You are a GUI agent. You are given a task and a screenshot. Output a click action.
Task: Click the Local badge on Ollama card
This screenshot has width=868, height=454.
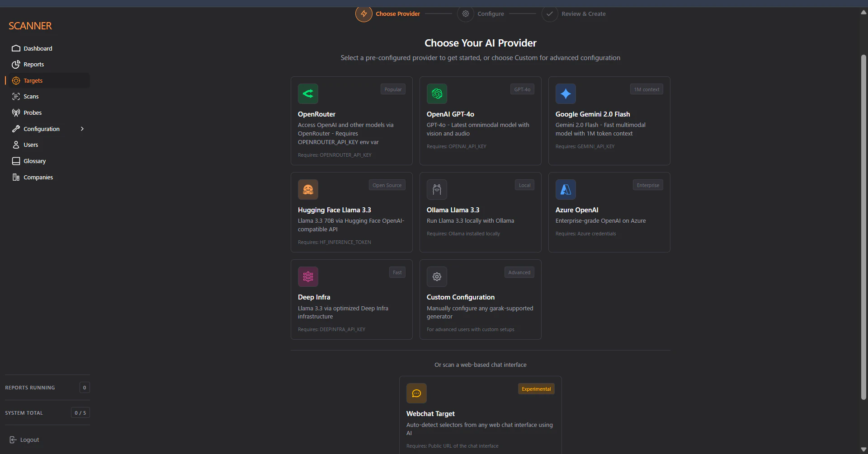524,185
